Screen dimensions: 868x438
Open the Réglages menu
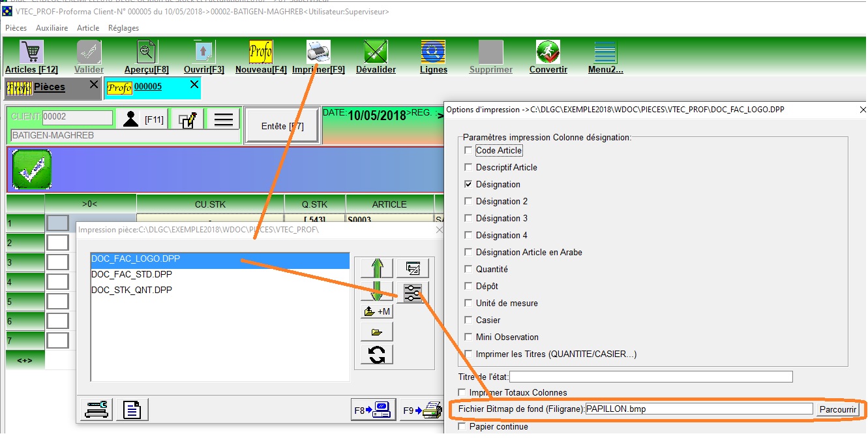pyautogui.click(x=123, y=28)
